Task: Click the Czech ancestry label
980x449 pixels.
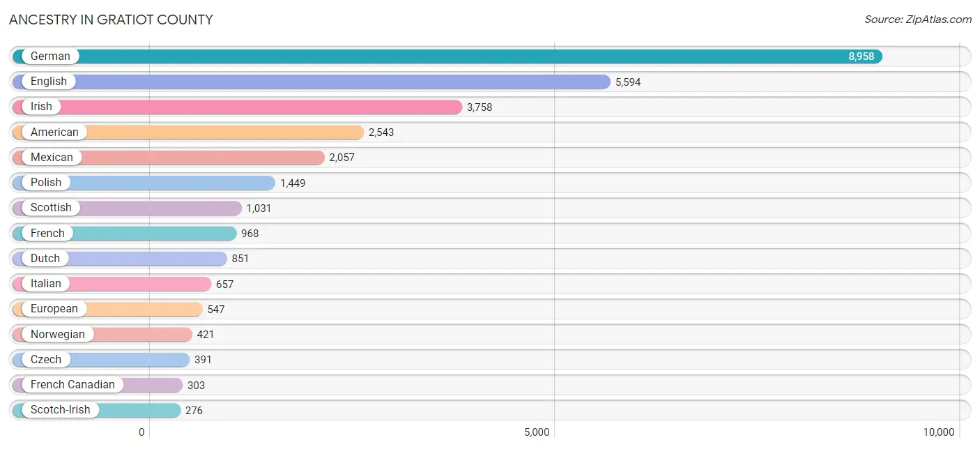Action: [46, 360]
